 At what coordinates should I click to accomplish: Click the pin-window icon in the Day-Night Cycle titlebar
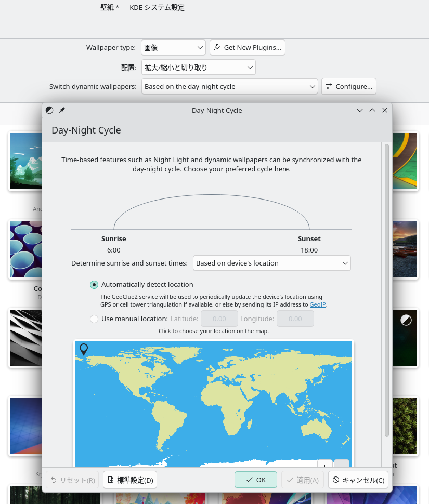point(62,110)
